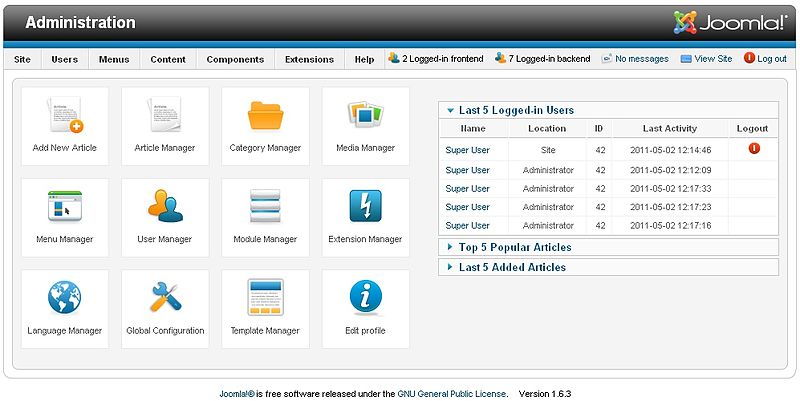
Task: Open the Add New Article icon
Action: 65,115
